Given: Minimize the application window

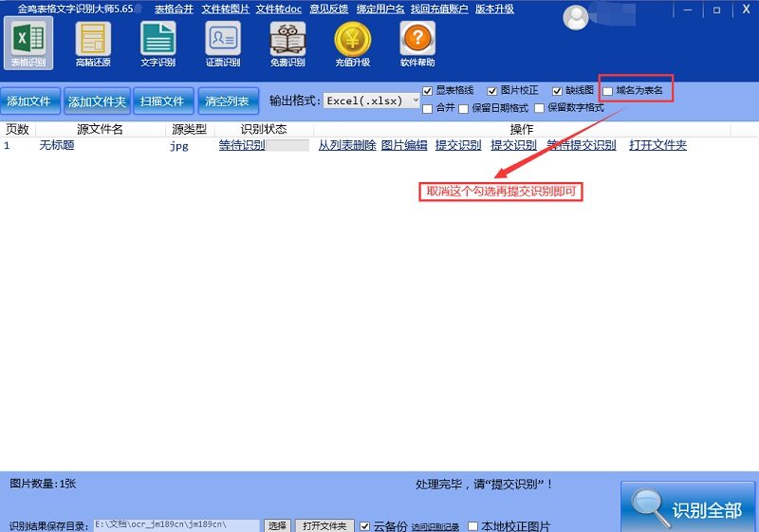Looking at the screenshot, I should pos(687,9).
